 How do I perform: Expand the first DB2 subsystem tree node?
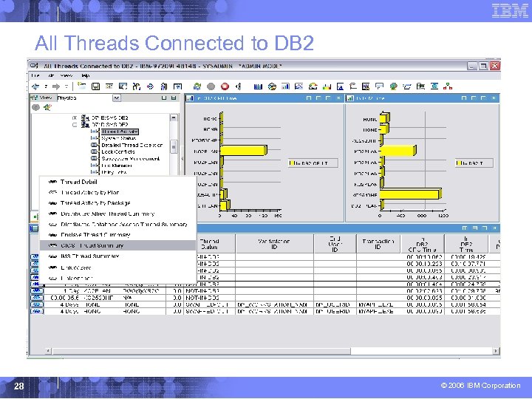(x=75, y=117)
